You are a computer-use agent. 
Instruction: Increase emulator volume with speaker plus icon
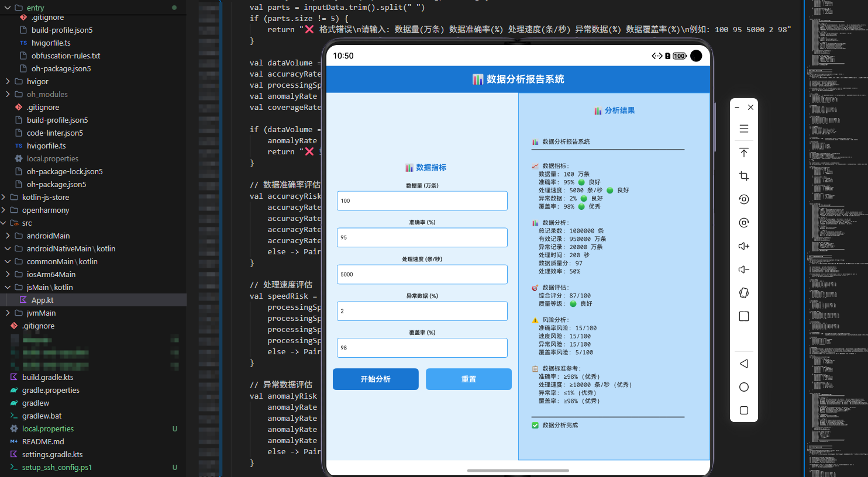click(744, 246)
